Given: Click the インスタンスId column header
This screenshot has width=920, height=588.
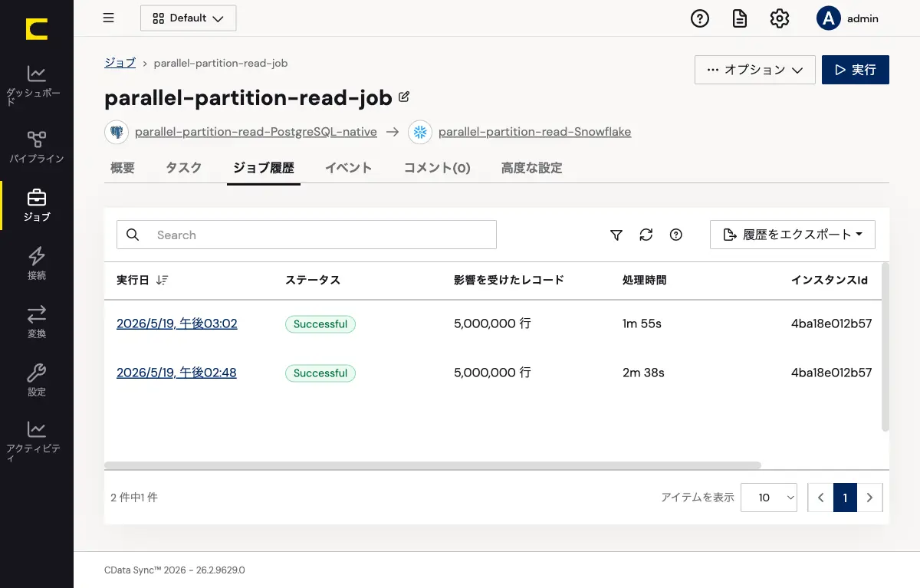Looking at the screenshot, I should (830, 281).
